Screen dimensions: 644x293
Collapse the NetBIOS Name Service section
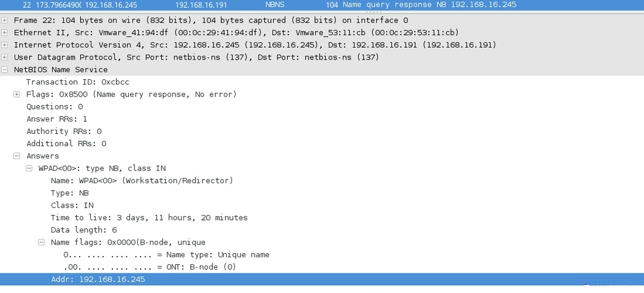[x=5, y=69]
